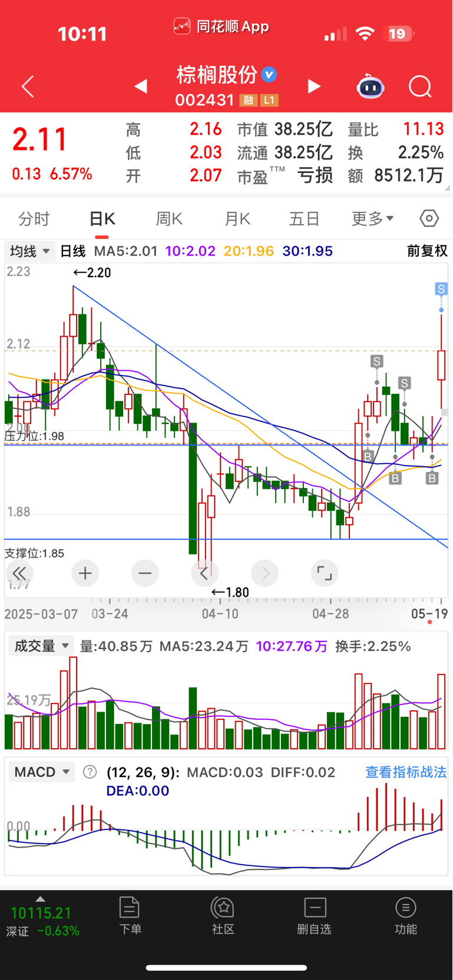Screen dimensions: 453x980
Task: Expand the 深证 index ticker arrow
Action: click(x=40, y=899)
